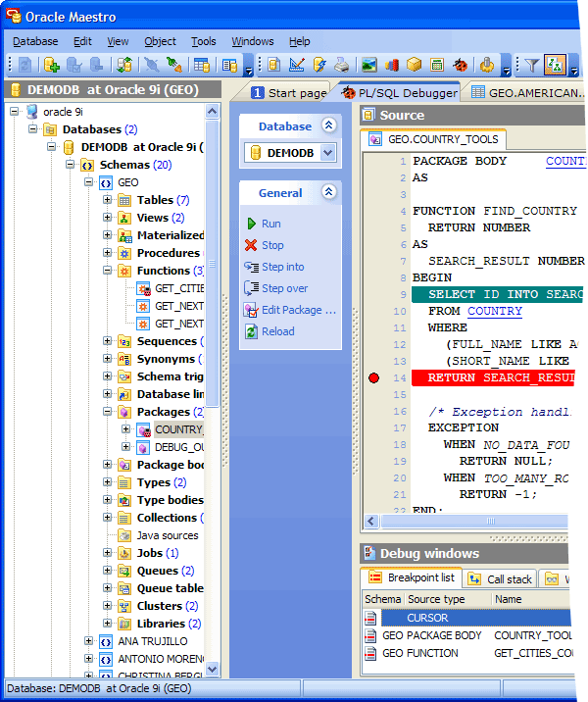The width and height of the screenshot is (588, 702).
Task: Collapse the Schemas (20) node
Action: point(71,165)
